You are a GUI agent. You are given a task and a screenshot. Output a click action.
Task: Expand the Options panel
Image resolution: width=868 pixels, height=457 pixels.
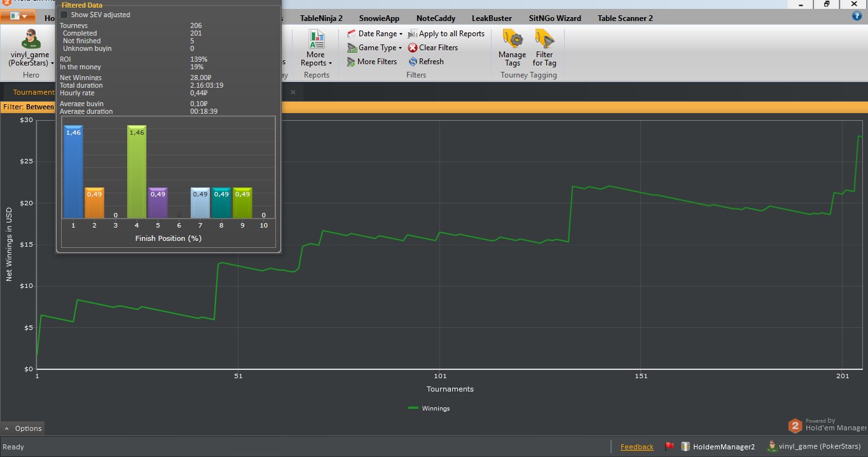pyautogui.click(x=24, y=428)
